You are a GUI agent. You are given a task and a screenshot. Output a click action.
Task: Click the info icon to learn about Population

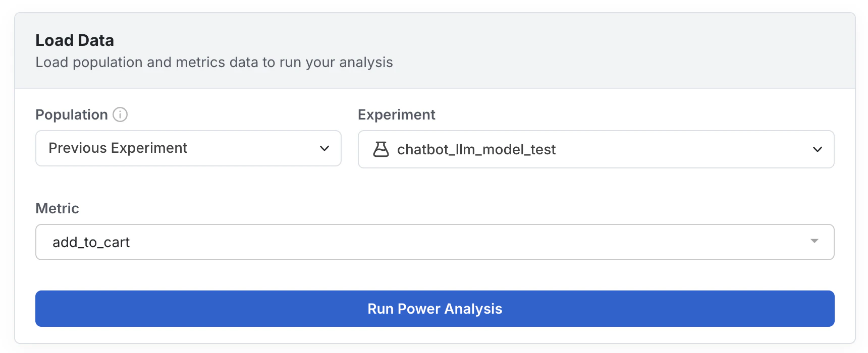coord(120,115)
